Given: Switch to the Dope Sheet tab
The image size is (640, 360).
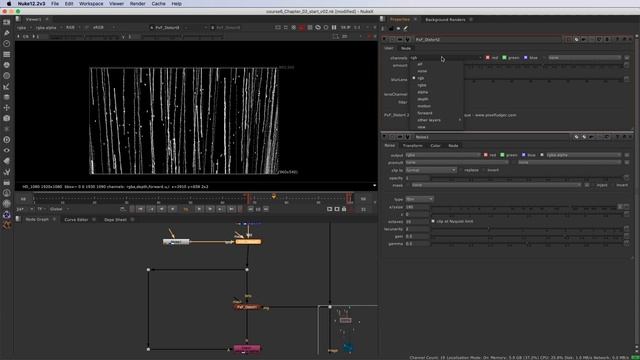Looking at the screenshot, I should pos(115,220).
